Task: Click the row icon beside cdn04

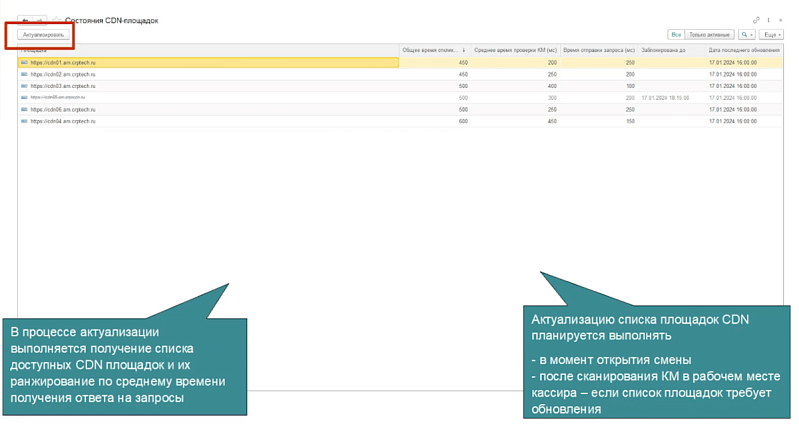Action: tap(24, 121)
